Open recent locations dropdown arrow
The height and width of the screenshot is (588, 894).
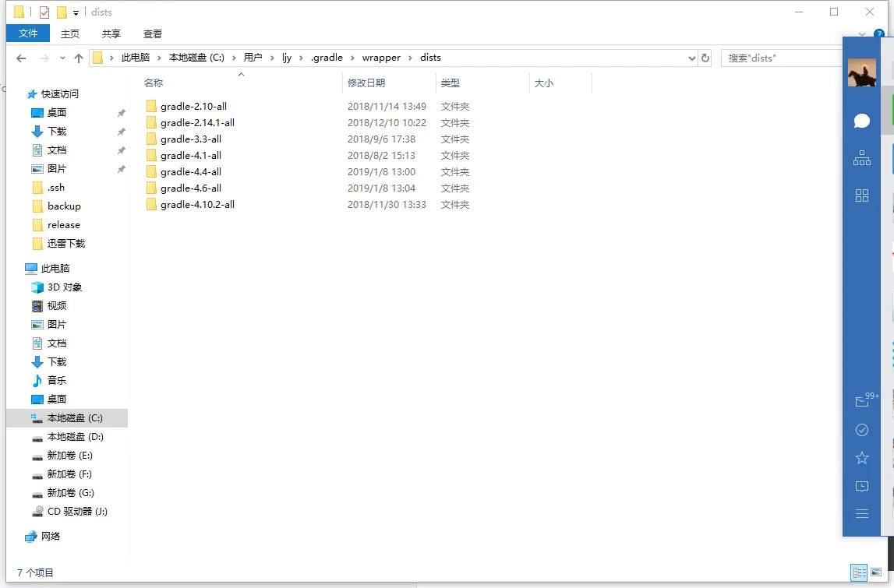[x=62, y=58]
